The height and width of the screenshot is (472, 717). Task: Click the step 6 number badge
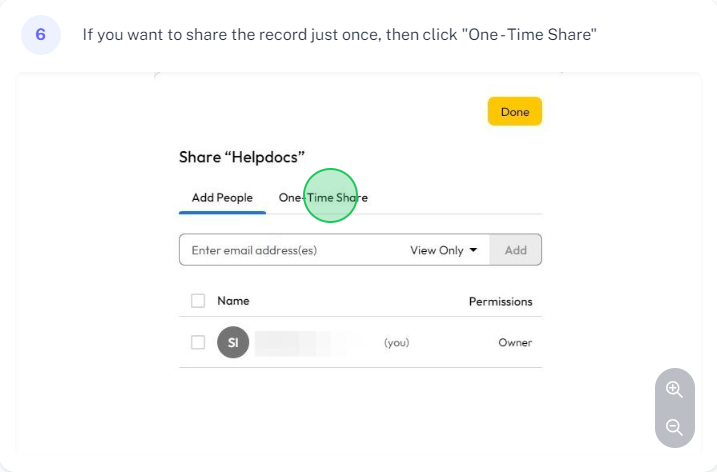tap(41, 35)
